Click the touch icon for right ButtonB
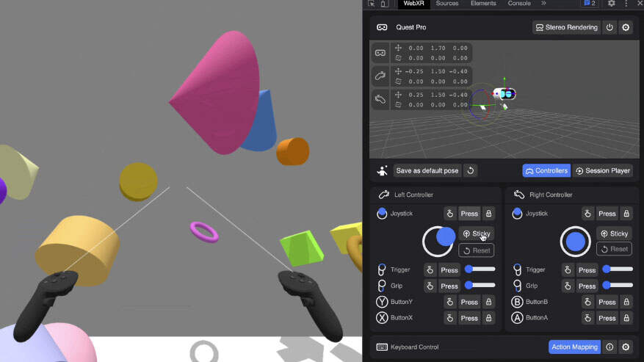 pyautogui.click(x=588, y=302)
